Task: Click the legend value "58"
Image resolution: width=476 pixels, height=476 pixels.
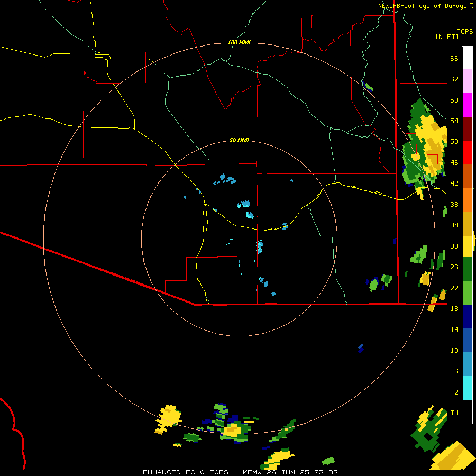Action: (x=454, y=100)
